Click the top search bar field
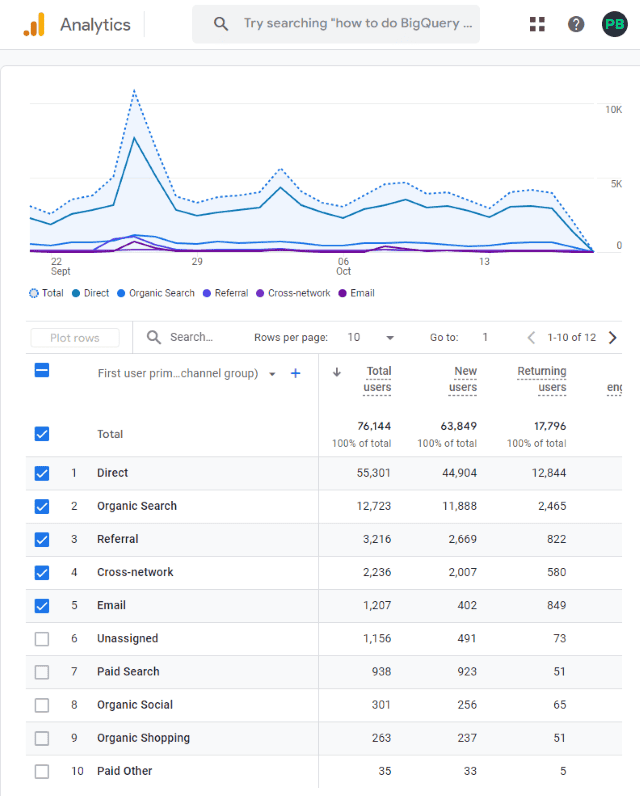This screenshot has width=640, height=796. (336, 24)
